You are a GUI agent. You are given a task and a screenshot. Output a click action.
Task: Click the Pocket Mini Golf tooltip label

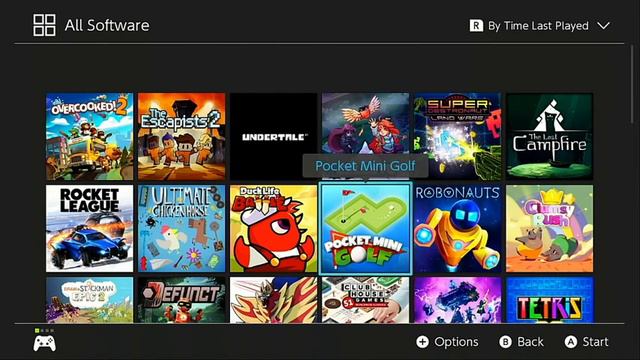(x=365, y=166)
